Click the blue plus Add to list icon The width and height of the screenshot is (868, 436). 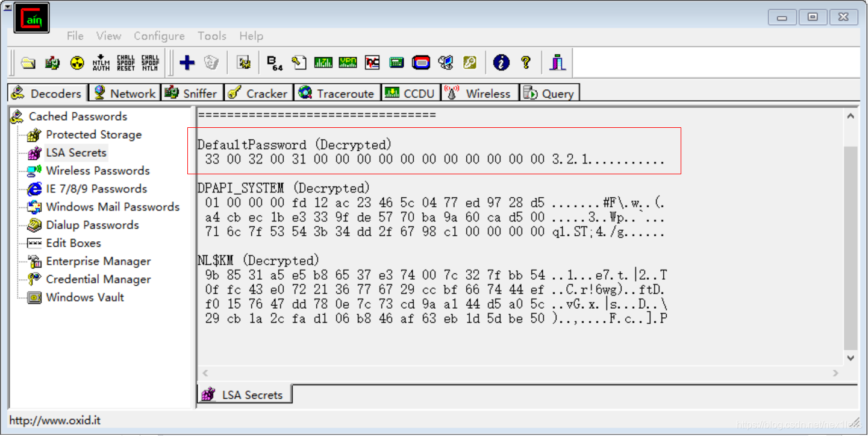click(187, 62)
